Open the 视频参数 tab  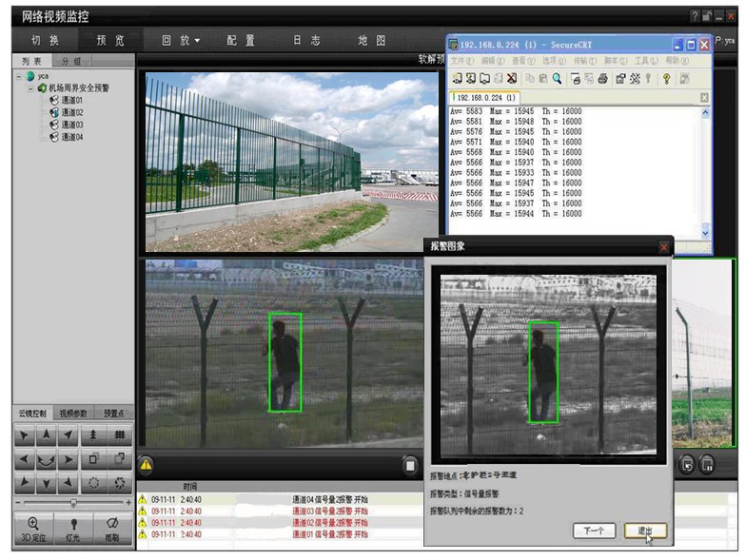coord(72,414)
